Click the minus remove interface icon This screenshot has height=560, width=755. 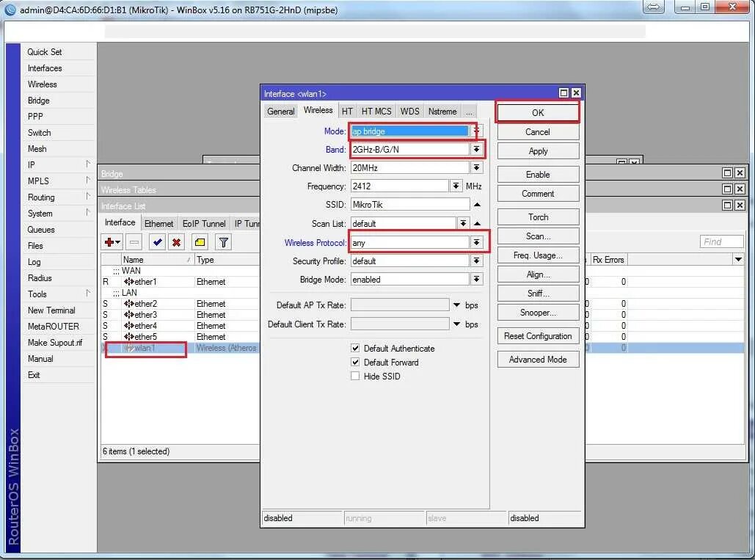(x=134, y=242)
